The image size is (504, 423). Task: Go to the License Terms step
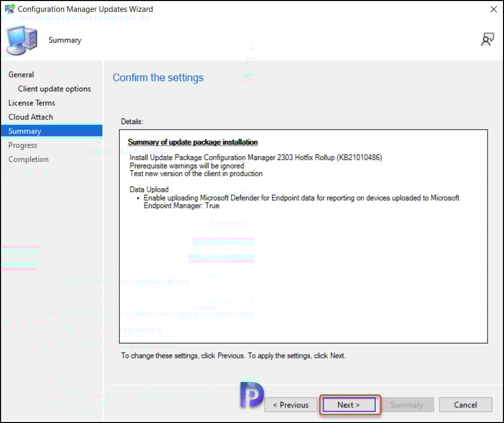(x=32, y=103)
